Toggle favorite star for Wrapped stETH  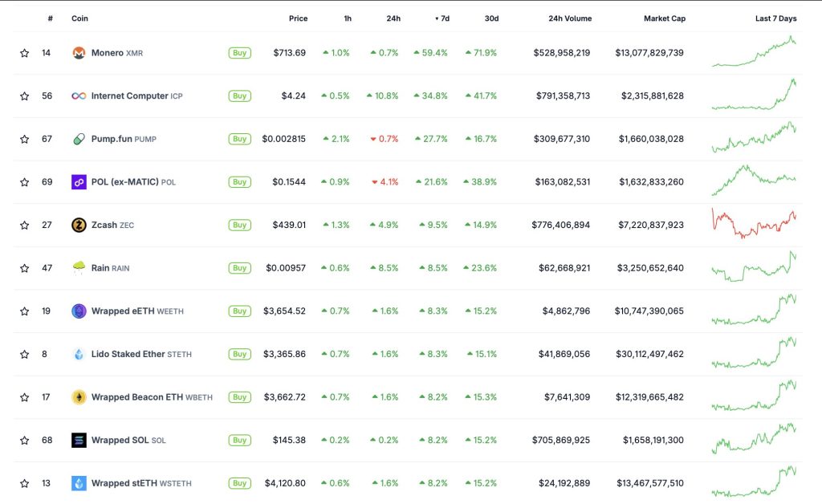25,484
